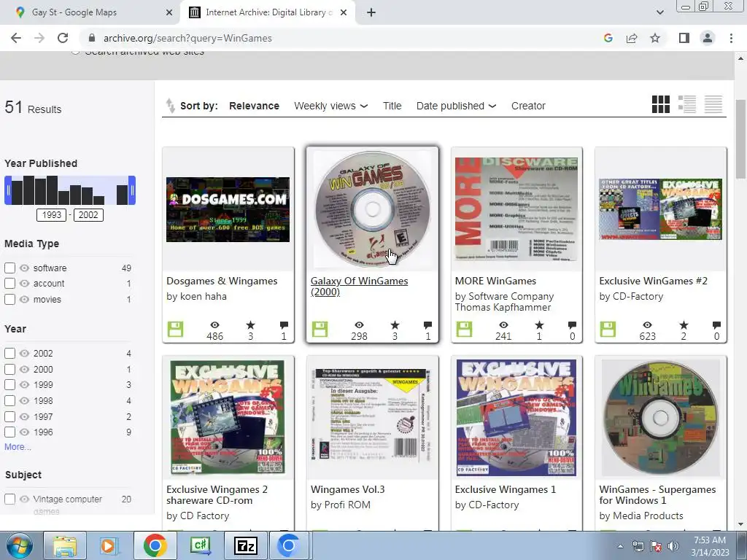Click left handle of year range slider
Image resolution: width=747 pixels, height=560 pixels.
(x=8, y=190)
